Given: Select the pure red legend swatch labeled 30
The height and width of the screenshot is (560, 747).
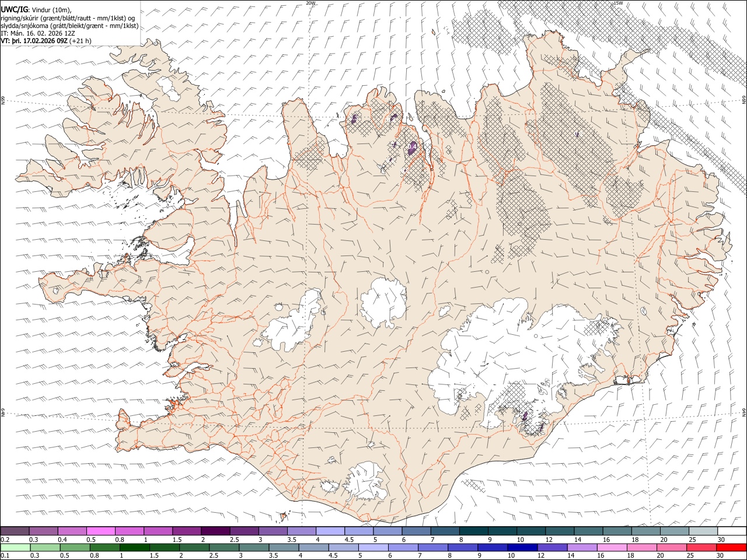Looking at the screenshot, I should (x=731, y=547).
